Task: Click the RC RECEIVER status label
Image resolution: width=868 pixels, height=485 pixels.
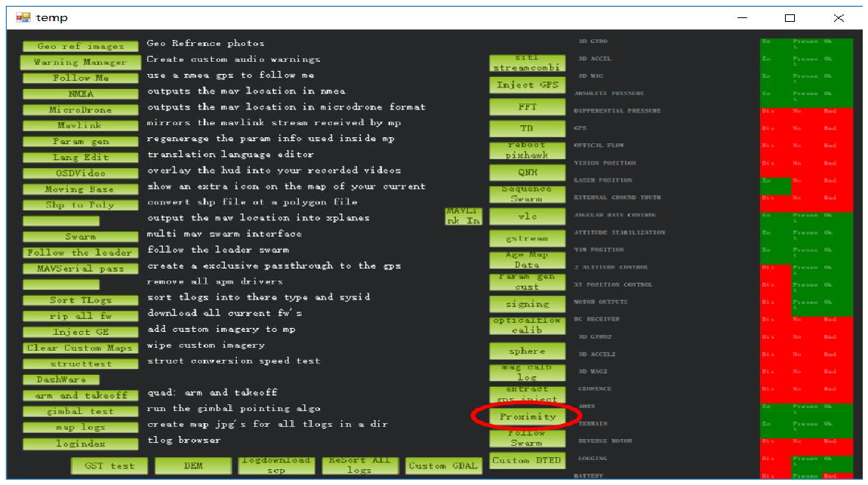Action: [x=597, y=319]
